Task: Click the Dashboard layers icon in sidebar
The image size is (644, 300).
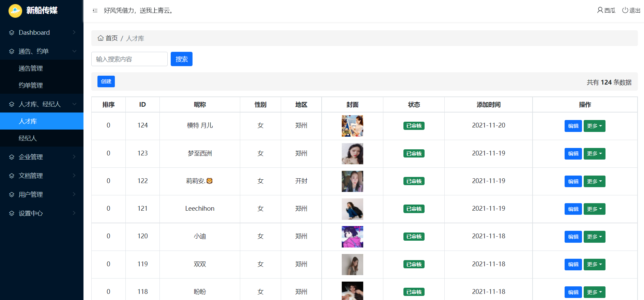Action: pyautogui.click(x=12, y=33)
